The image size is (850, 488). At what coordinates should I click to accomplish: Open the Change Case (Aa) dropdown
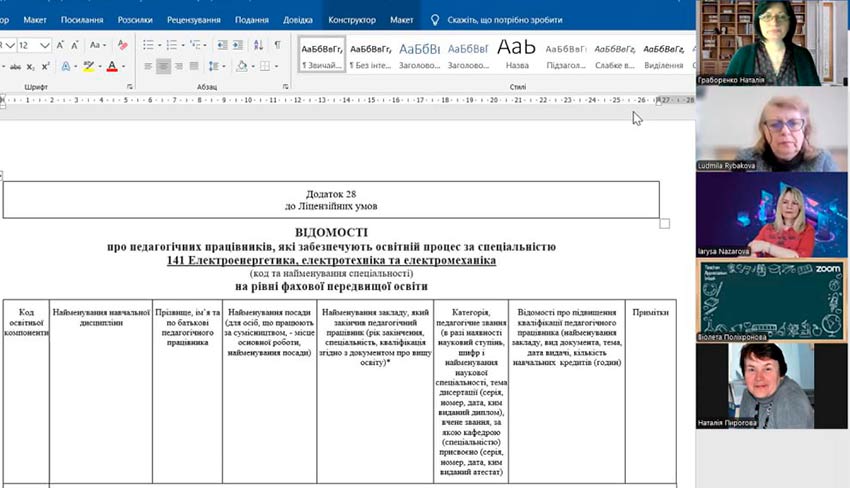click(97, 45)
